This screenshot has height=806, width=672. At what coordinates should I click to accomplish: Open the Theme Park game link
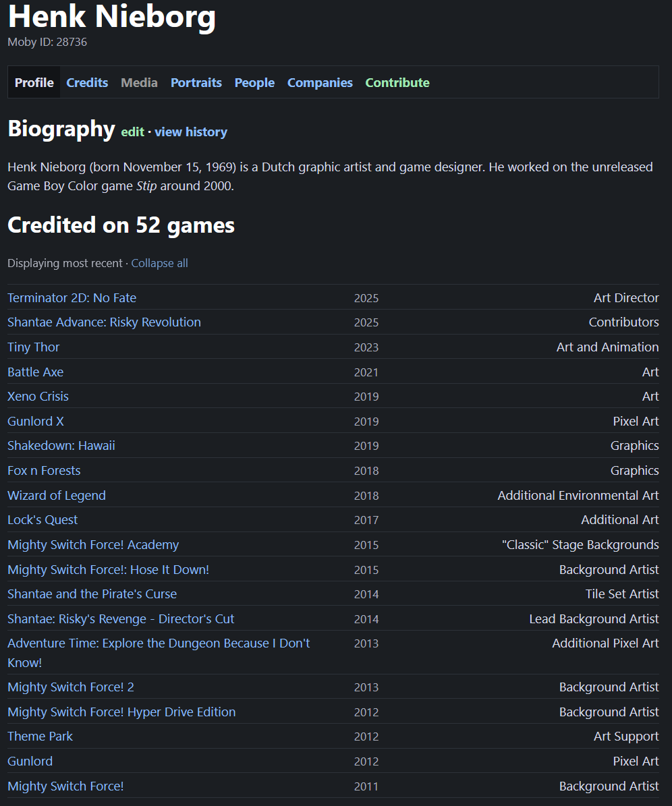[x=40, y=736]
